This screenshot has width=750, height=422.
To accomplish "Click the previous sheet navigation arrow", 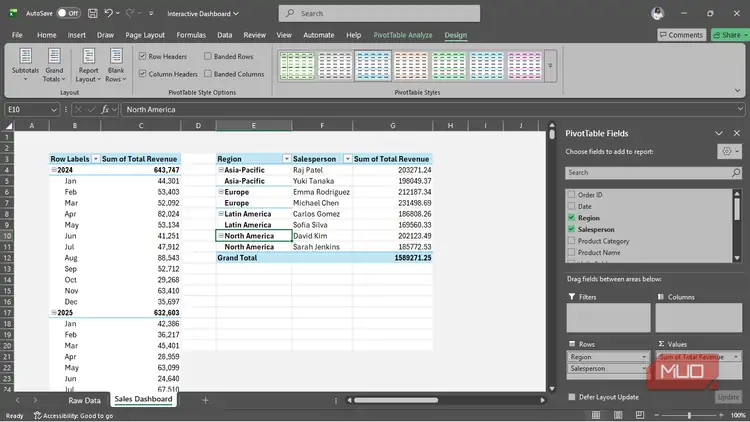I will pos(18,400).
